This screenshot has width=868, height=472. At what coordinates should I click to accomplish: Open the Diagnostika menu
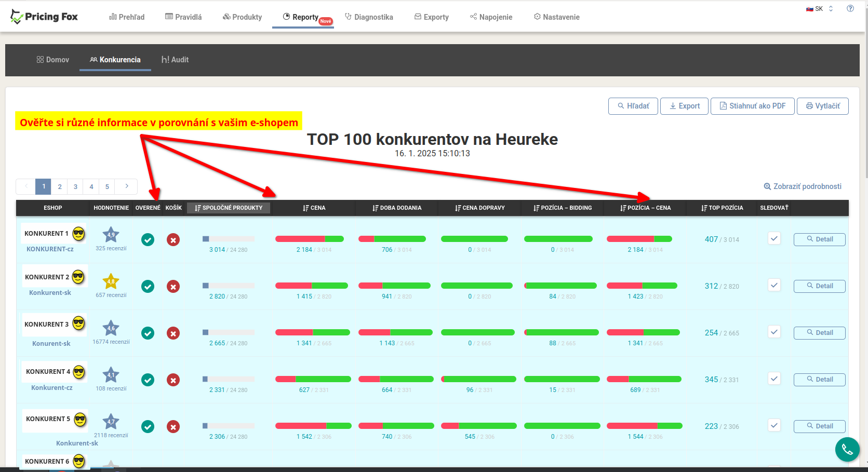point(369,17)
